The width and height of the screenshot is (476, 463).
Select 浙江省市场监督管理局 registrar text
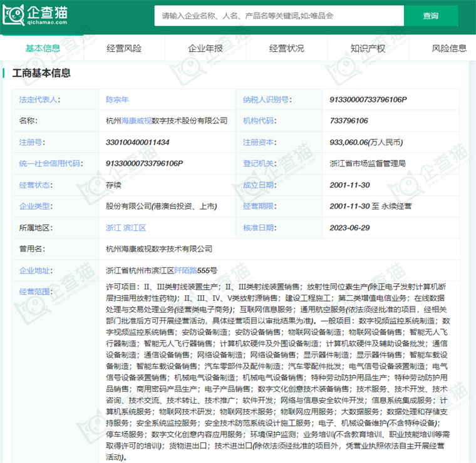click(368, 164)
